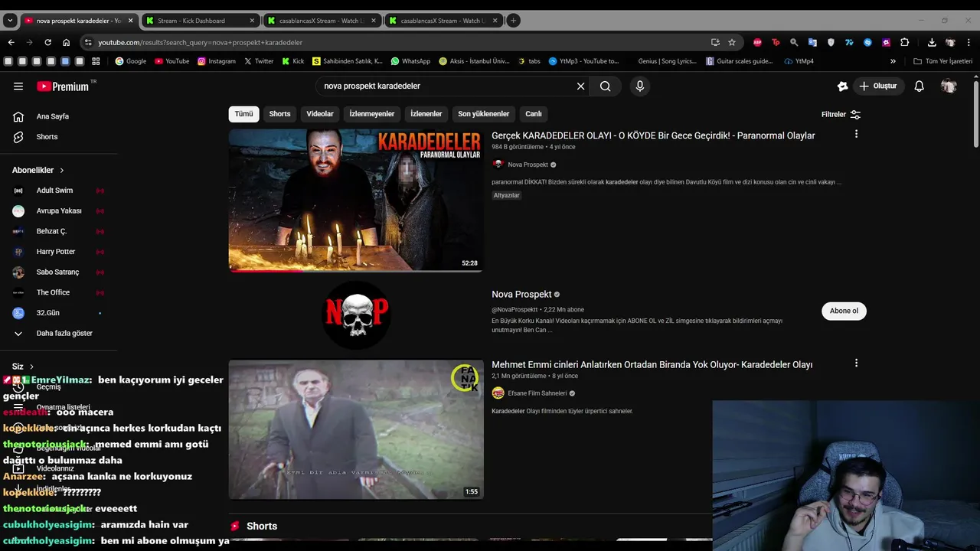Bookmark this page with the star
This screenshot has height=551, width=980.
(732, 42)
